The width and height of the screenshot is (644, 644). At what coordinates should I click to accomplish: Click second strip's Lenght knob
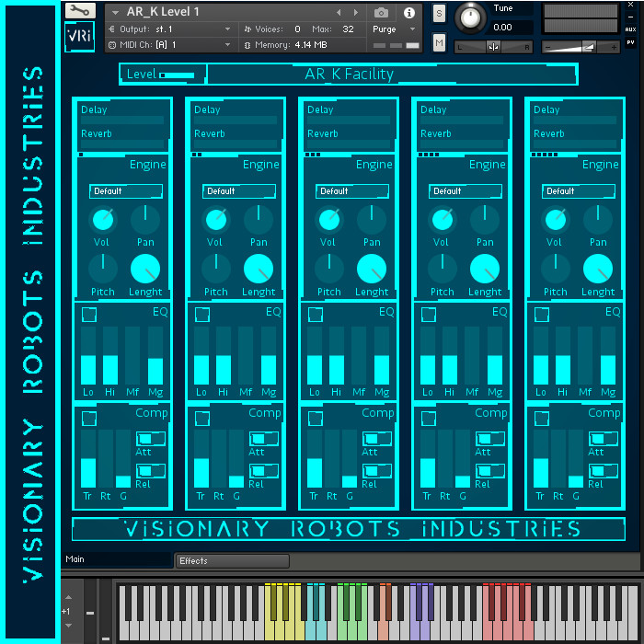[259, 269]
